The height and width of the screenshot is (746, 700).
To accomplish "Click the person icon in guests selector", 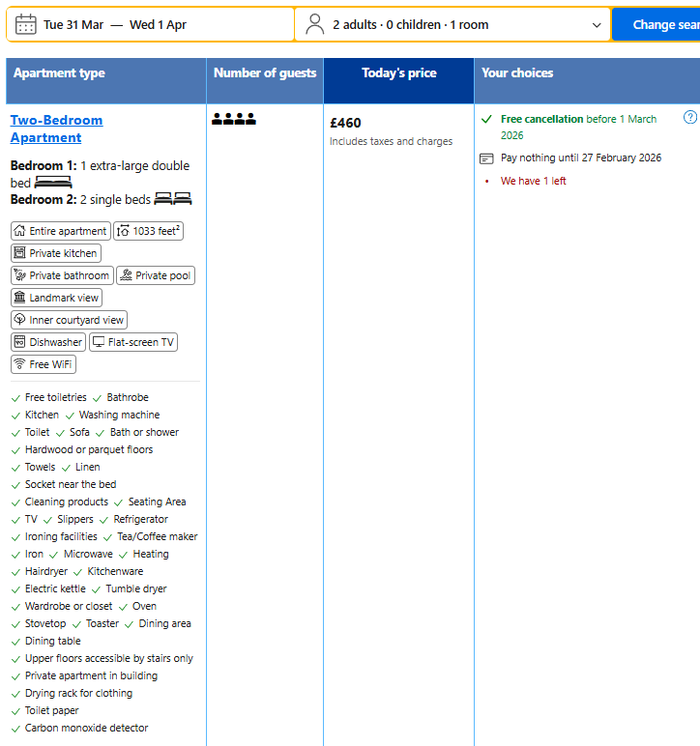I will pos(314,24).
